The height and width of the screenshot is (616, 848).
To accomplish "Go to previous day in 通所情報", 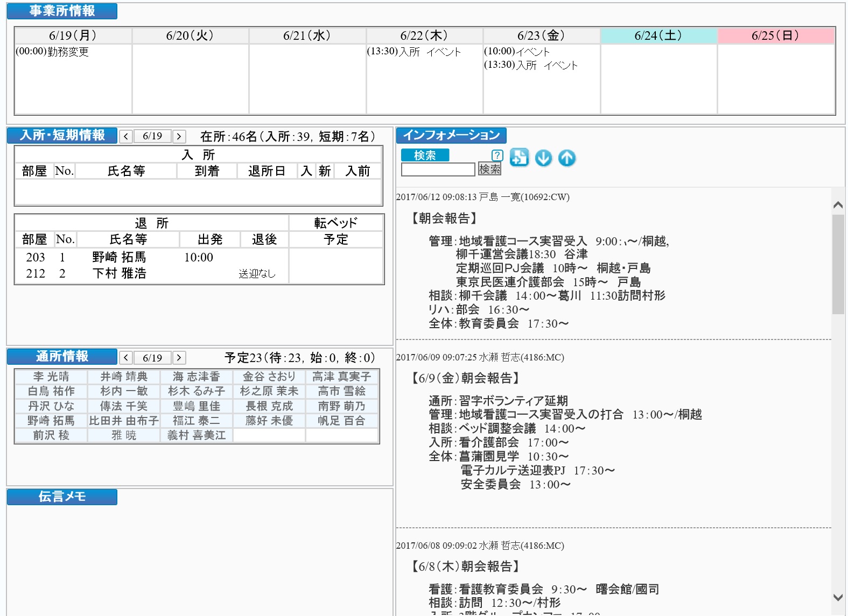I will tap(125, 358).
